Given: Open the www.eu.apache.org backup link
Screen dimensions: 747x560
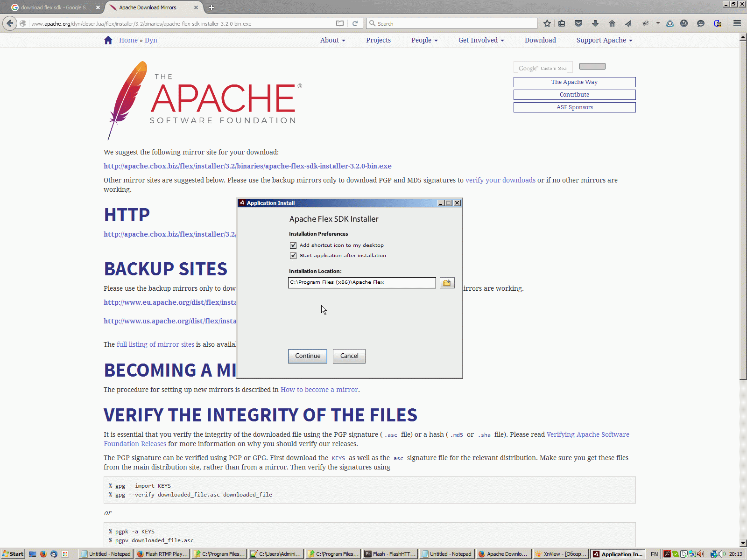Looking at the screenshot, I should pyautogui.click(x=170, y=302).
